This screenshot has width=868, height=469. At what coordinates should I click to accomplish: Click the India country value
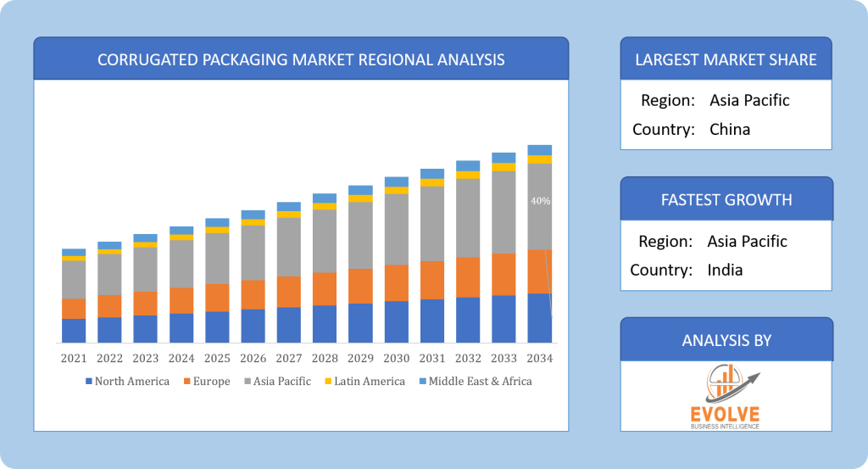point(725,271)
